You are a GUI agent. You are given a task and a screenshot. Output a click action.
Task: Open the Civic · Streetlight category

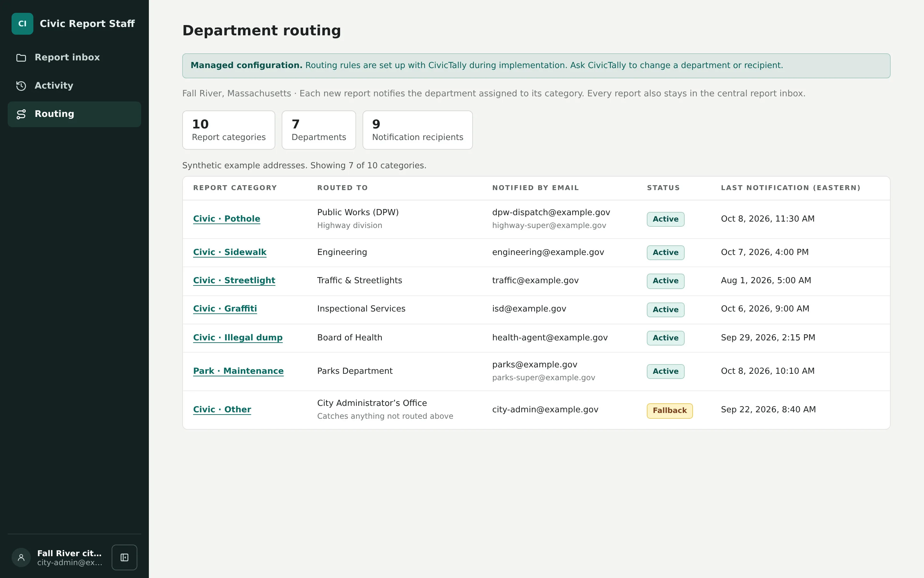[234, 280]
